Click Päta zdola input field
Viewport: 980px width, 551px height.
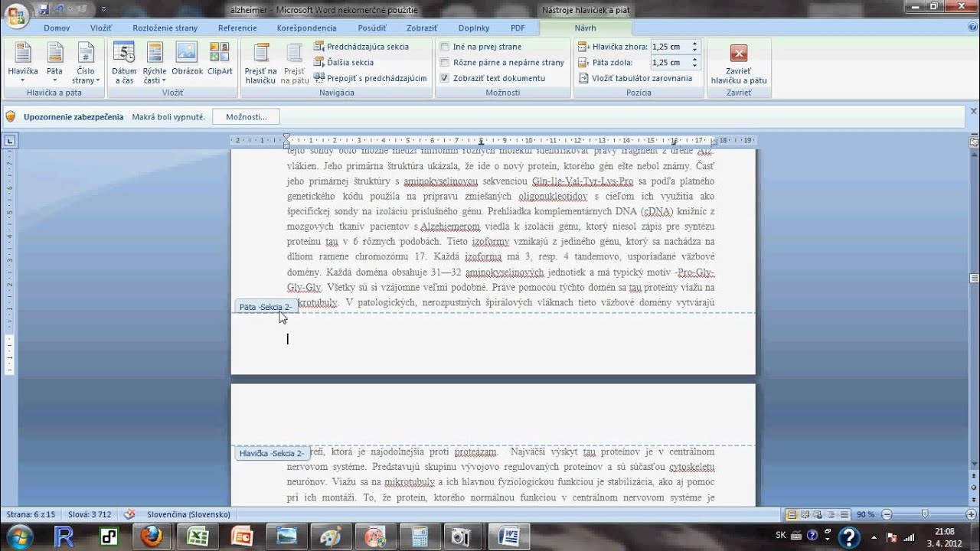pyautogui.click(x=670, y=63)
